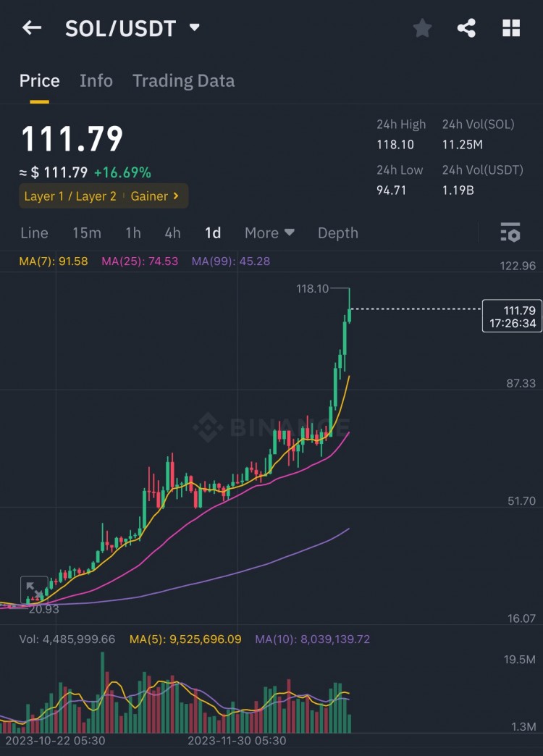Viewport: 543px width, 756px height.
Task: Tap the 2023-11-30 05:30 date label
Action: pos(237,741)
